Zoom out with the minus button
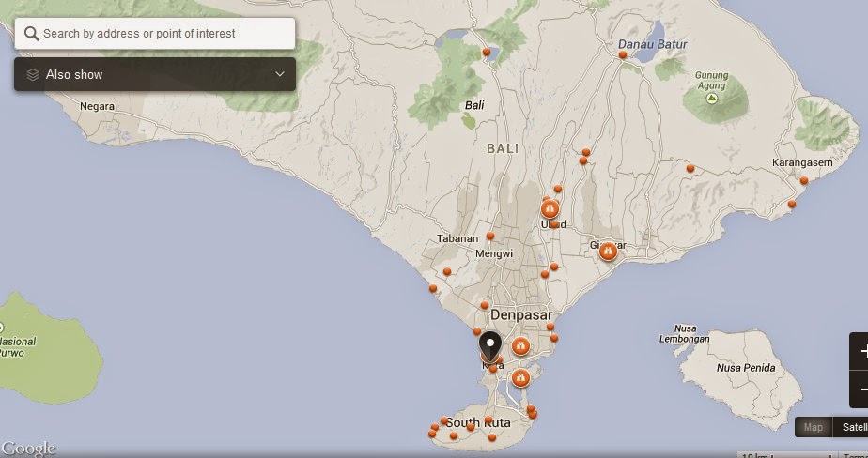This screenshot has width=868, height=458. pos(860,389)
